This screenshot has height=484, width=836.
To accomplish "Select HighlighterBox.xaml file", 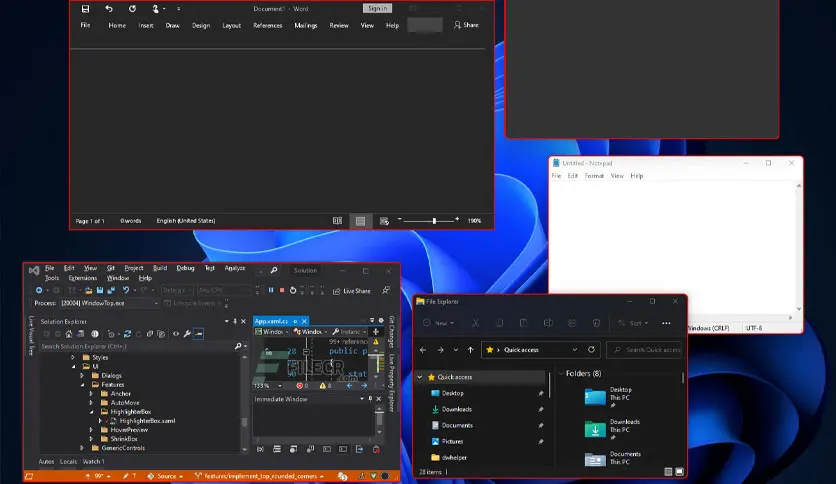I will [x=147, y=421].
